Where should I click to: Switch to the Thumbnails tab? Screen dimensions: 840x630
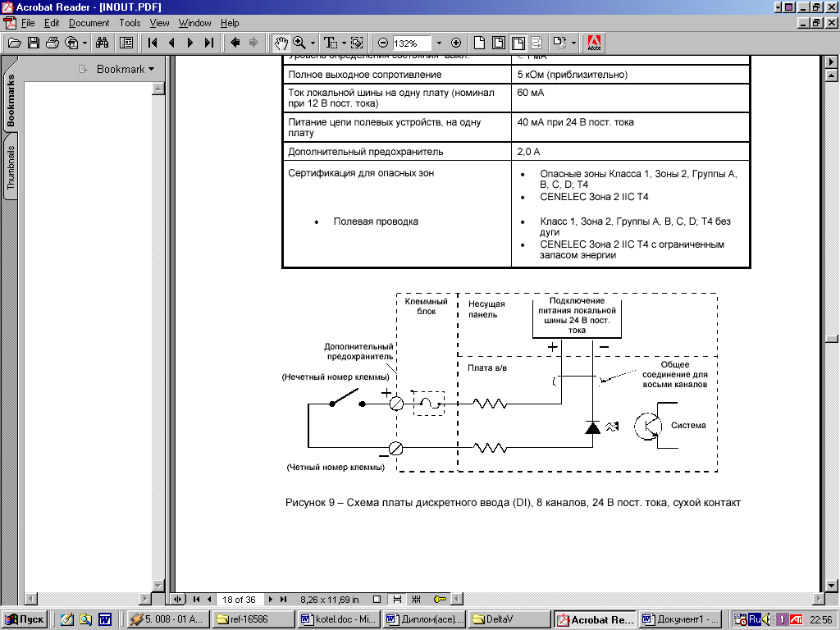pos(11,168)
